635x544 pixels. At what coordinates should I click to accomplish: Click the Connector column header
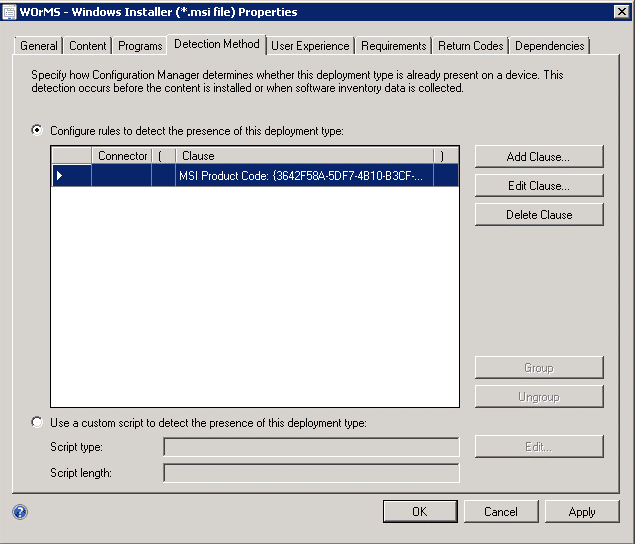122,156
